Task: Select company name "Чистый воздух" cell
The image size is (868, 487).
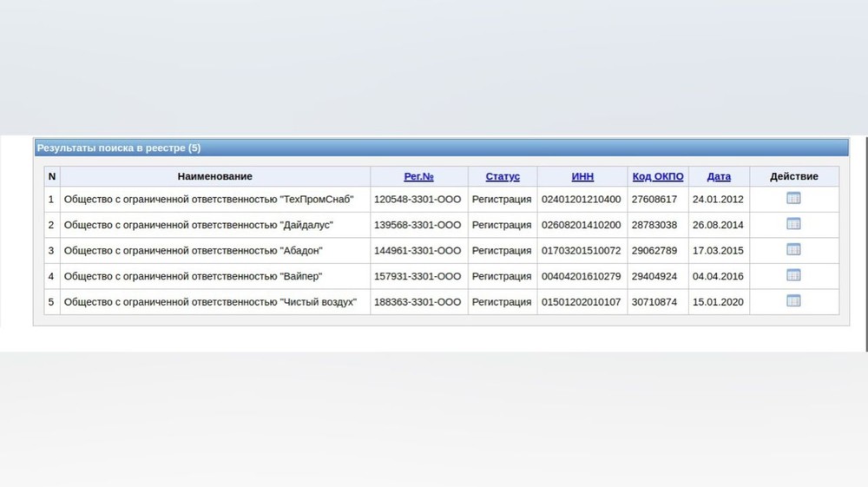Action: pyautogui.click(x=210, y=302)
